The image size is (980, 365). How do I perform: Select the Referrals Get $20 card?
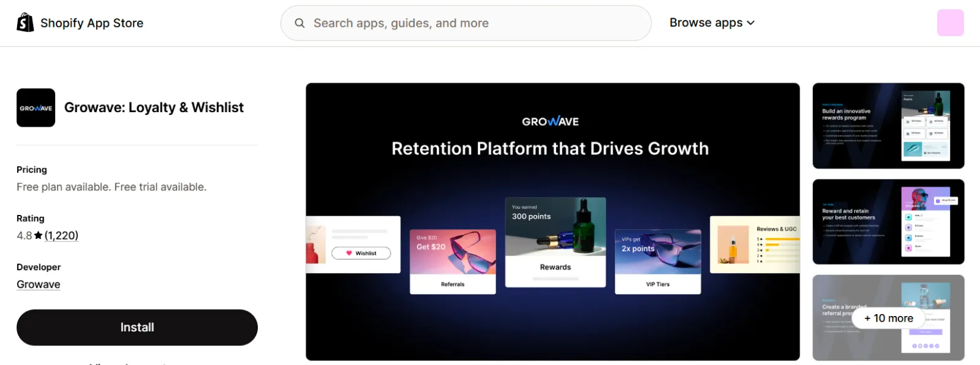click(x=453, y=262)
